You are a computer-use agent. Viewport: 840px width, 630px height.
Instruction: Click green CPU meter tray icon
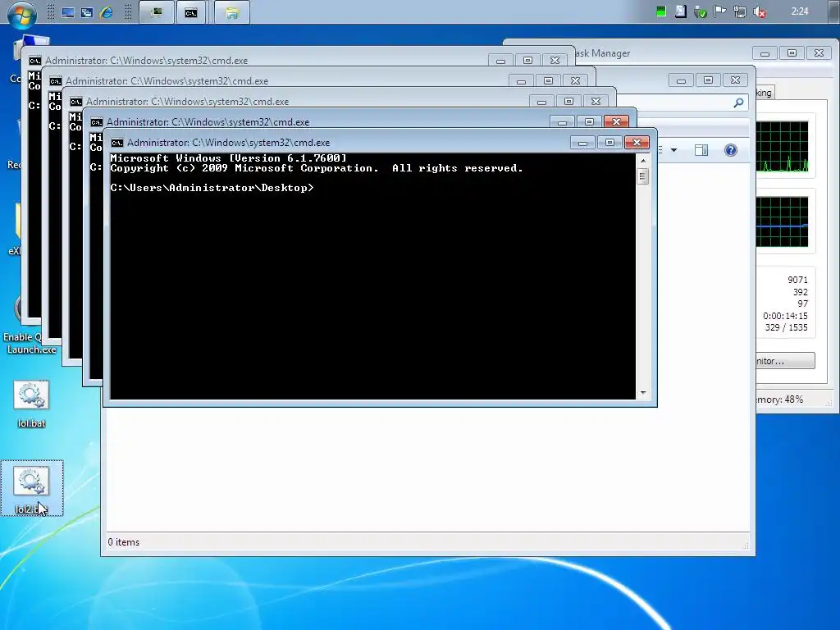(661, 11)
